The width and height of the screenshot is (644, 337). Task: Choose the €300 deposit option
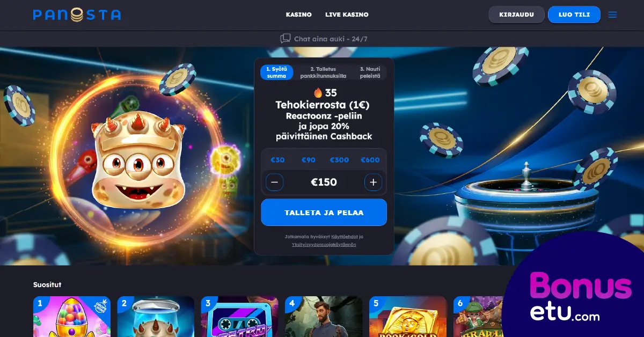[x=339, y=160]
